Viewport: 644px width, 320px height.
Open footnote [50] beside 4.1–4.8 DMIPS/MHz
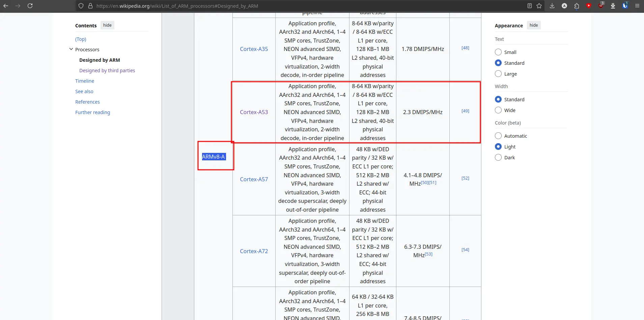point(425,183)
